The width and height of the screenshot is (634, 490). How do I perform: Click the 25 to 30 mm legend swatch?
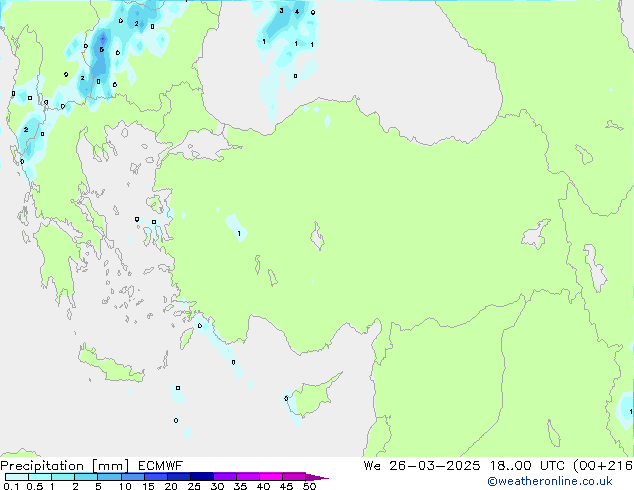pyautogui.click(x=202, y=477)
